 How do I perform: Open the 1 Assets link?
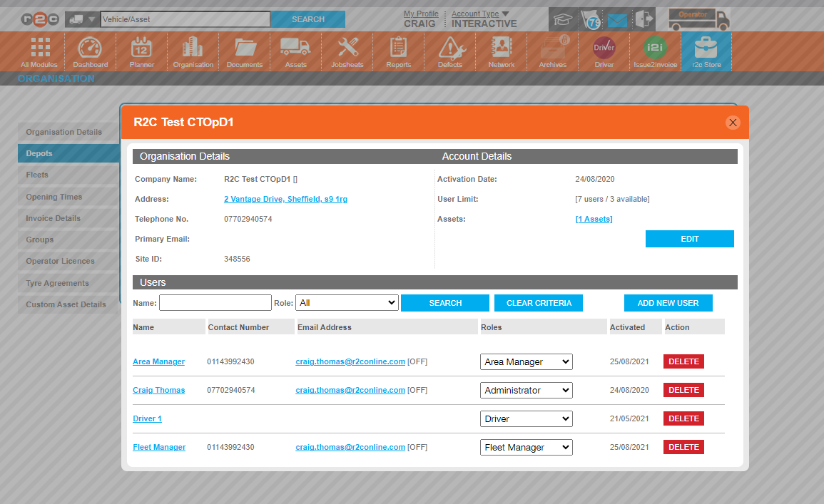click(x=594, y=219)
